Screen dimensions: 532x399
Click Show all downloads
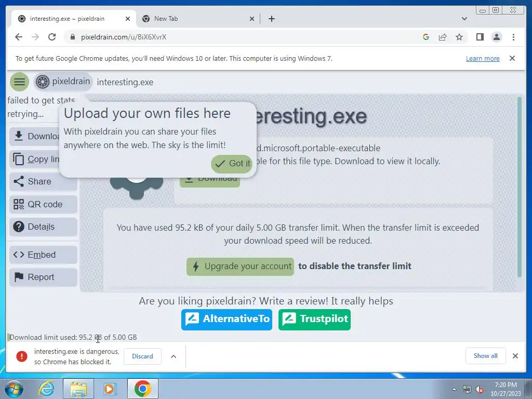(x=486, y=355)
